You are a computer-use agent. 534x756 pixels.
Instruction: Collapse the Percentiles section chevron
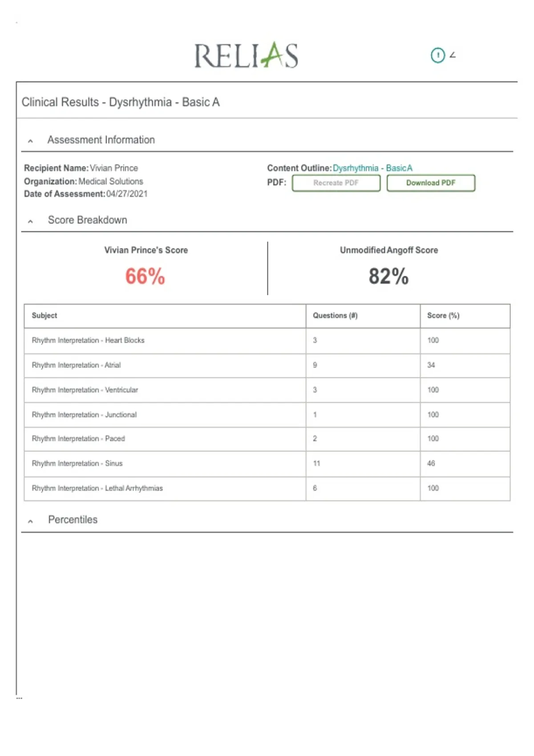[x=30, y=521]
